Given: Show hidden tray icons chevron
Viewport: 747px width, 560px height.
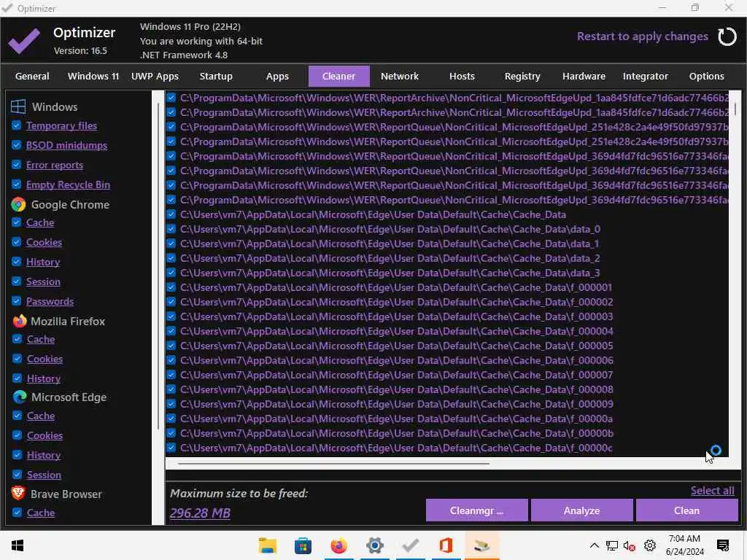Looking at the screenshot, I should 594,545.
